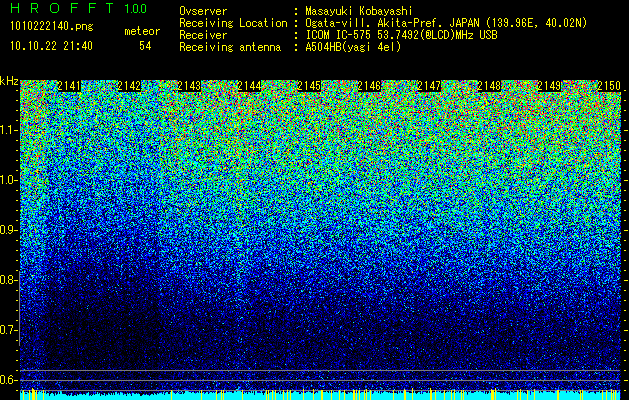Viewport: 629px width, 400px height.
Task: Click the 0.6 frequency axis label
Action: 9,380
